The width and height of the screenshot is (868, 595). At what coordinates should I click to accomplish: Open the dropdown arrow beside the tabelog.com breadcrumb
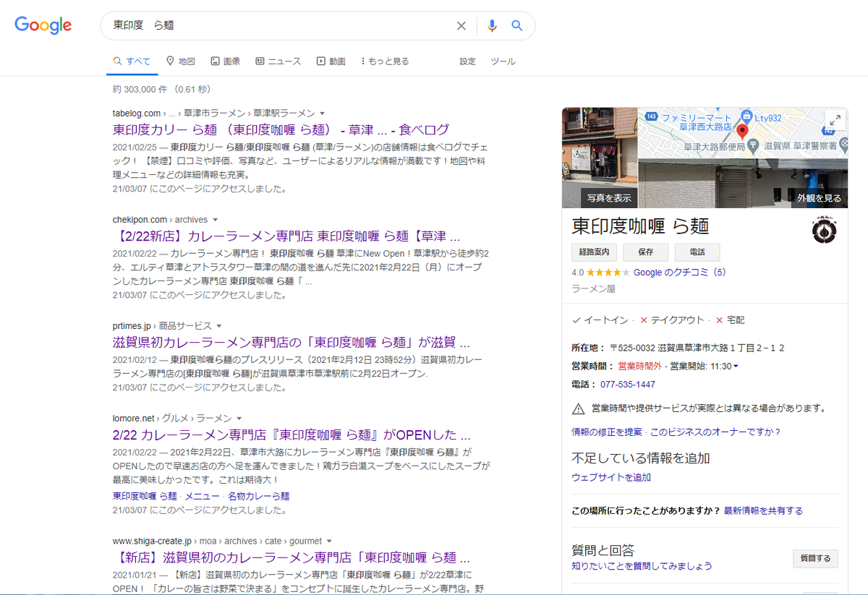click(323, 114)
